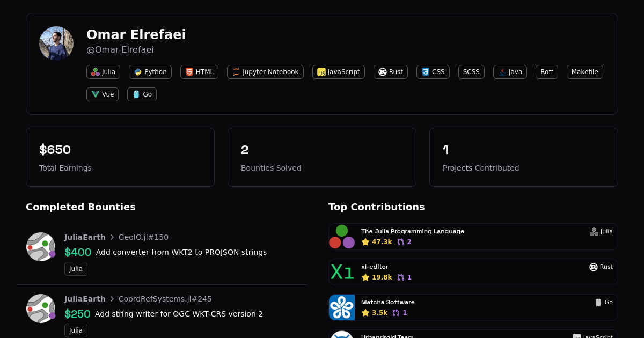
Task: Click the SCSS language tag
Action: pyautogui.click(x=471, y=72)
